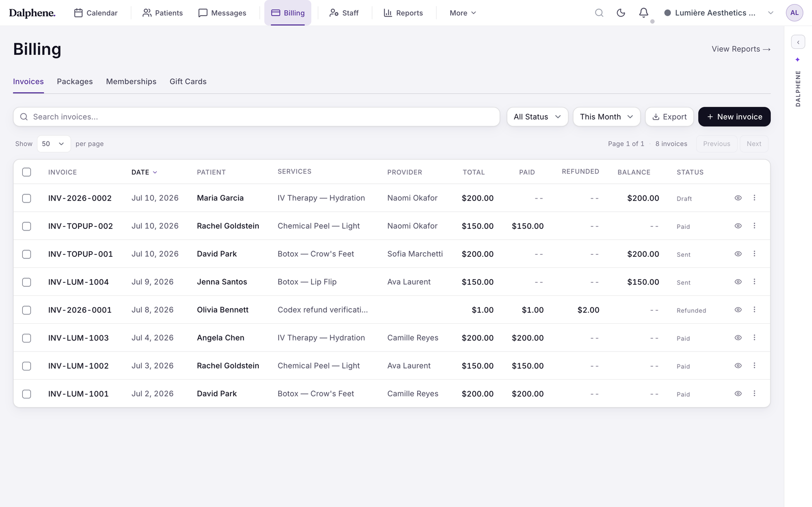Viewport: 812px width, 507px height.
Task: Check the INV-TOPUP-002 row checkbox
Action: 27,226
